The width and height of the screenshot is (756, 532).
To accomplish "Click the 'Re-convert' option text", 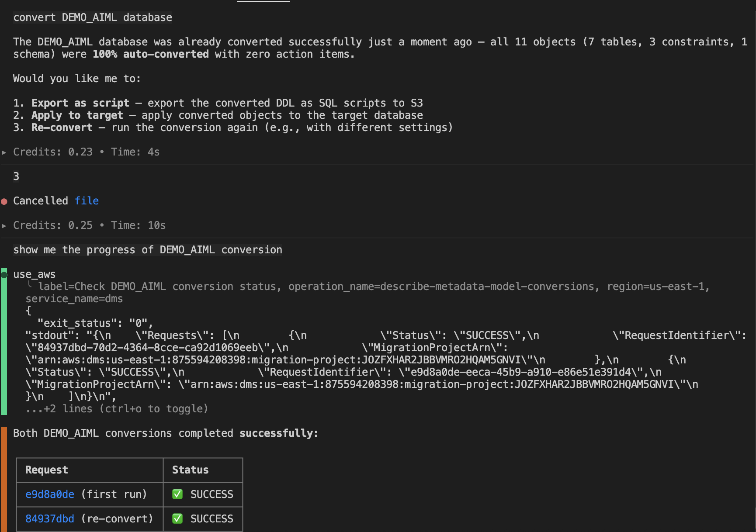I will (x=62, y=128).
